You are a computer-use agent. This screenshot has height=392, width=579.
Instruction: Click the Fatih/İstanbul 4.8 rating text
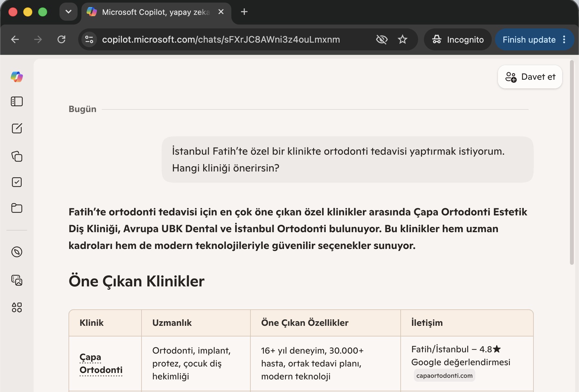point(461,356)
